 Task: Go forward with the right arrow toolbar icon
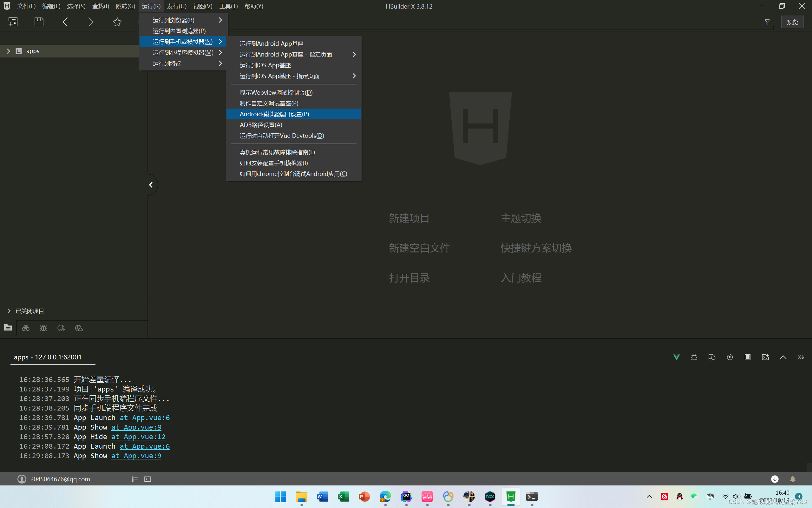pos(91,22)
